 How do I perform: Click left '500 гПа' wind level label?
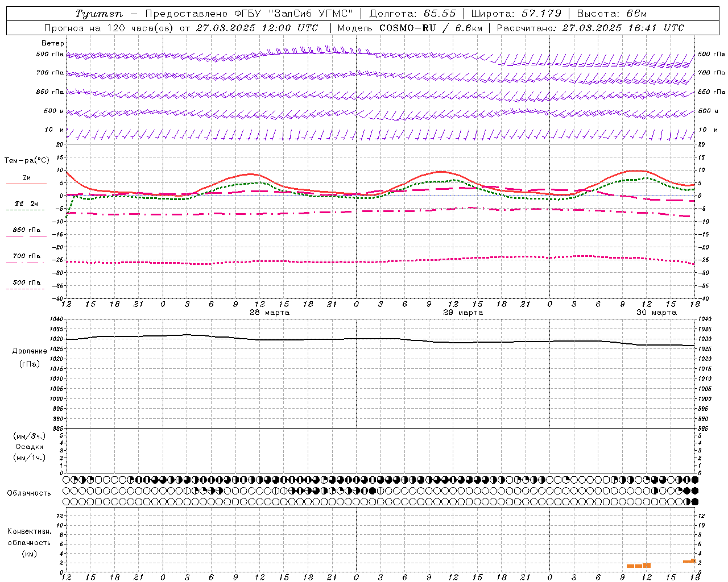tap(50, 55)
